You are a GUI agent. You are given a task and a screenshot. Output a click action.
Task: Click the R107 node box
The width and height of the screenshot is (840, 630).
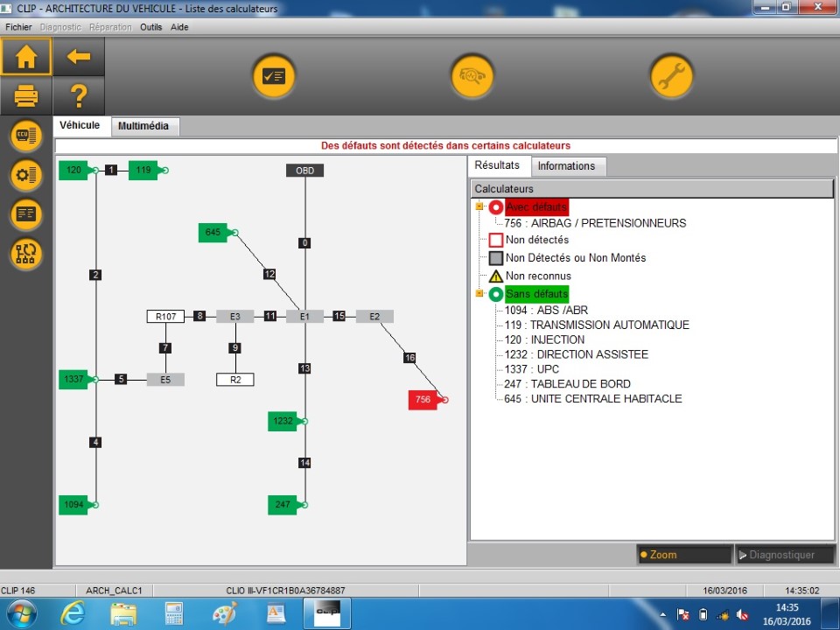pyautogui.click(x=165, y=317)
